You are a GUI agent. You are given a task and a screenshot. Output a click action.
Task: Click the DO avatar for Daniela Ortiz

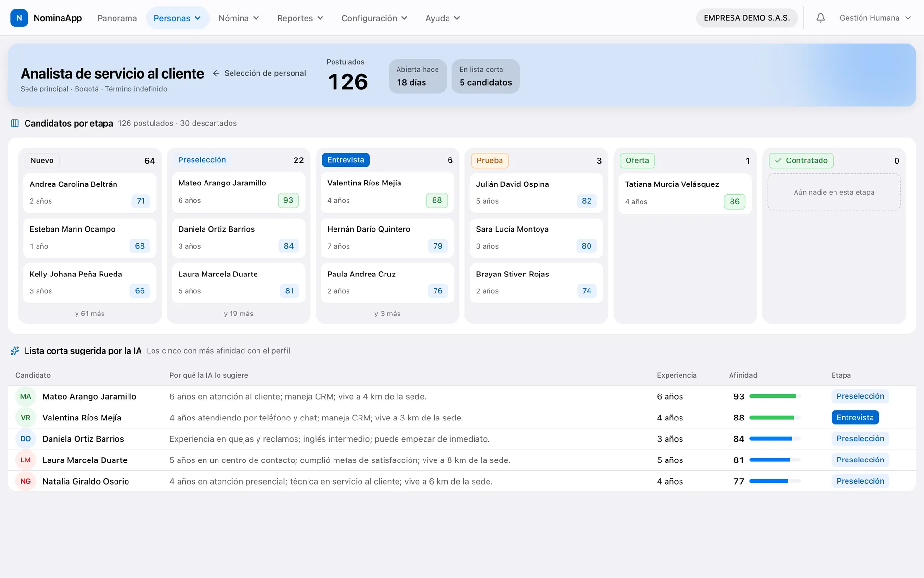point(26,439)
